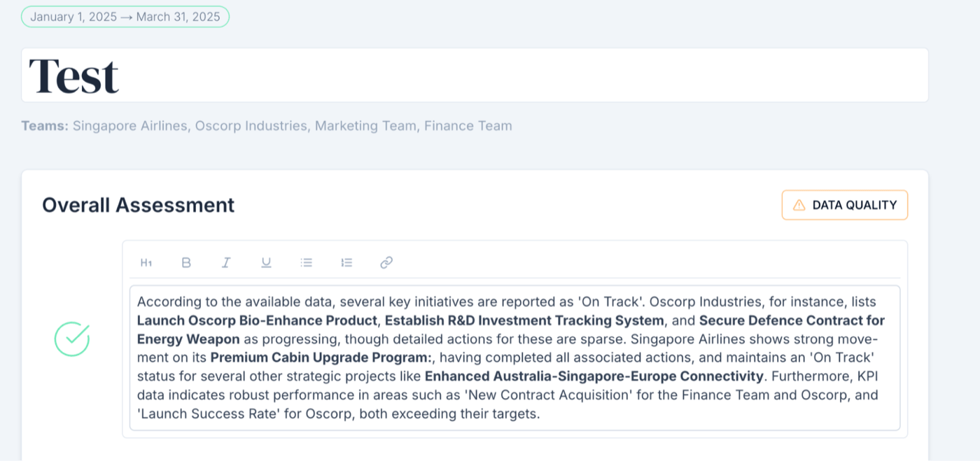Toggle underline formatting in the editor
This screenshot has height=461, width=980.
(x=266, y=262)
